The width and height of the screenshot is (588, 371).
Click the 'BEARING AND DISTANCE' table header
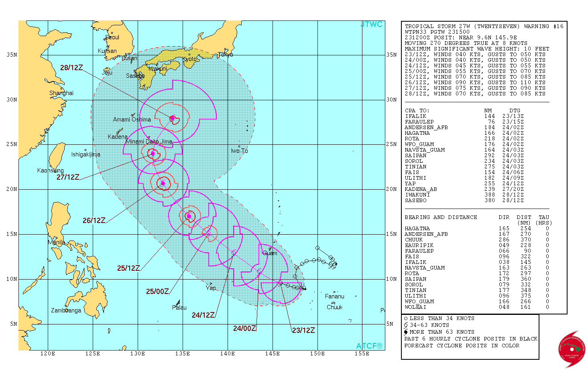[441, 217]
